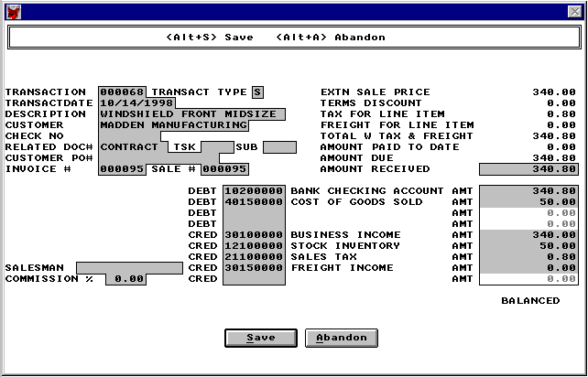588x377 pixels.
Task: Click the FREIGHT INCOME label
Action: pos(342,268)
